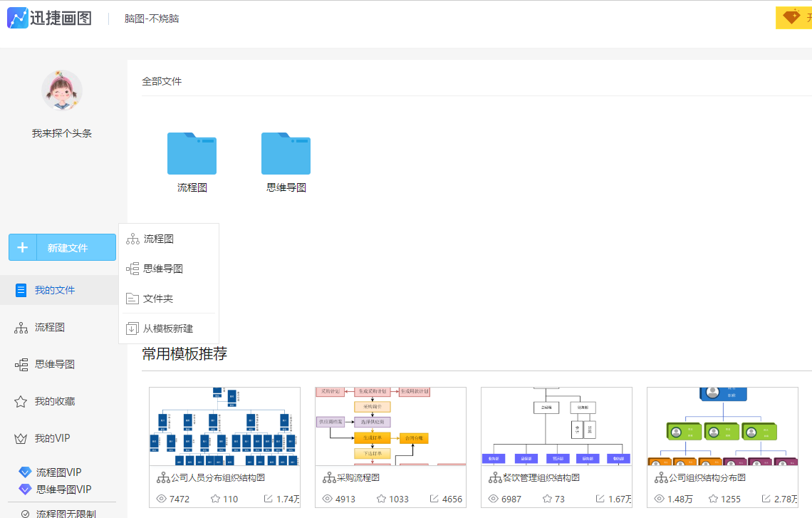Open the 采购流程图 template thumbnail
The width and height of the screenshot is (812, 518).
tap(390, 425)
